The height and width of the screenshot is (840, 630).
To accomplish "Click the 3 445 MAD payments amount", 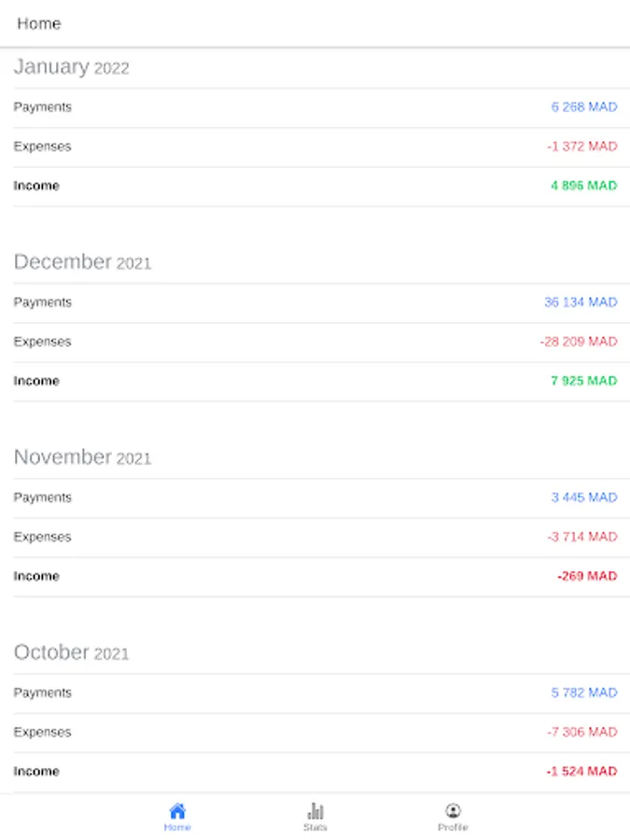I will point(583,497).
